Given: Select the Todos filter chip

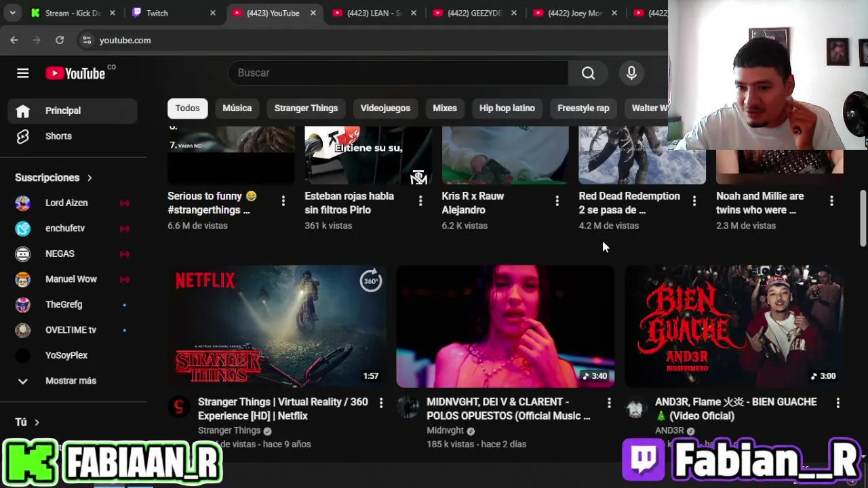Looking at the screenshot, I should pos(187,108).
